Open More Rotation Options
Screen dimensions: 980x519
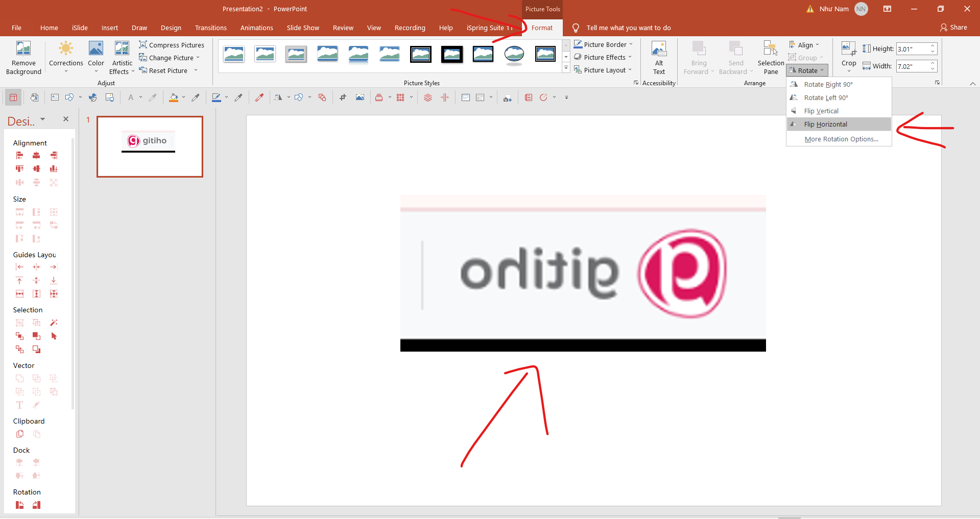click(839, 139)
